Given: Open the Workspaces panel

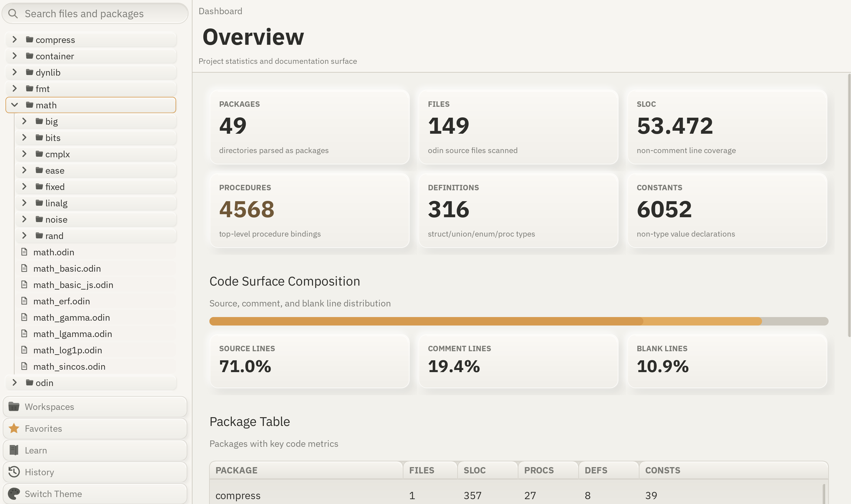Looking at the screenshot, I should pos(95,407).
